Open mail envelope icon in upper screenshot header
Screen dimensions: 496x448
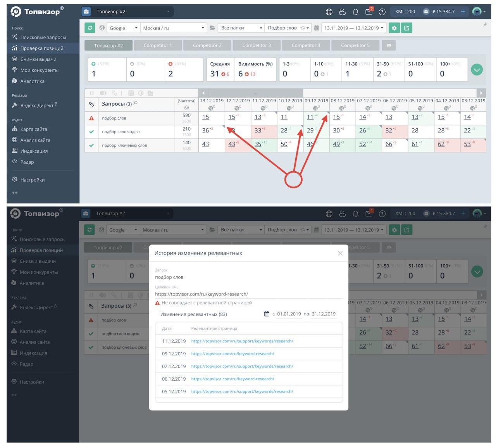coord(369,12)
